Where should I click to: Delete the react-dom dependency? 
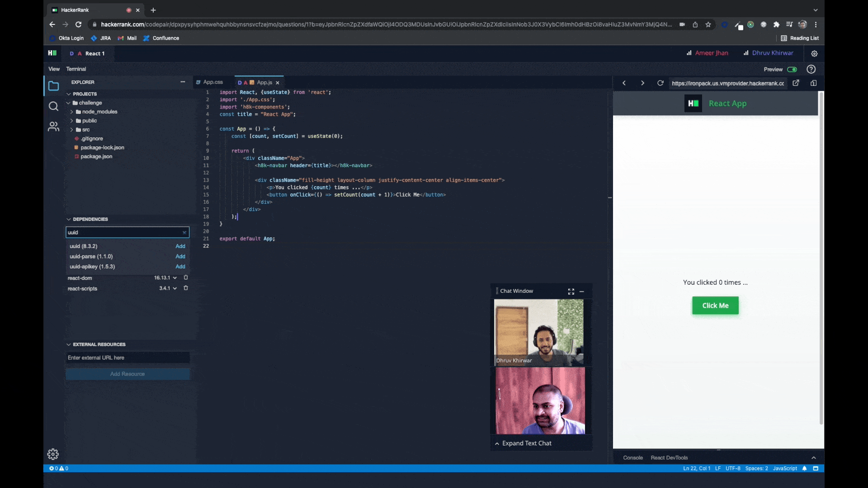(x=186, y=277)
